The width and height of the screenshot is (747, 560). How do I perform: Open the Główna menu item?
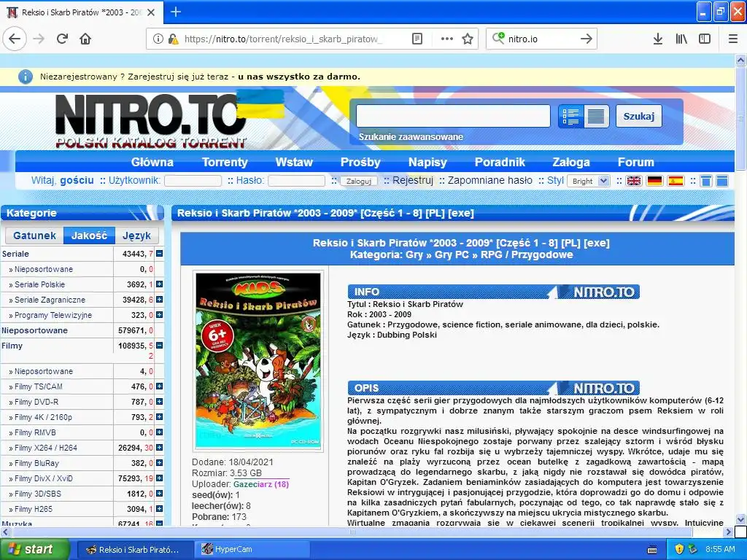(152, 162)
